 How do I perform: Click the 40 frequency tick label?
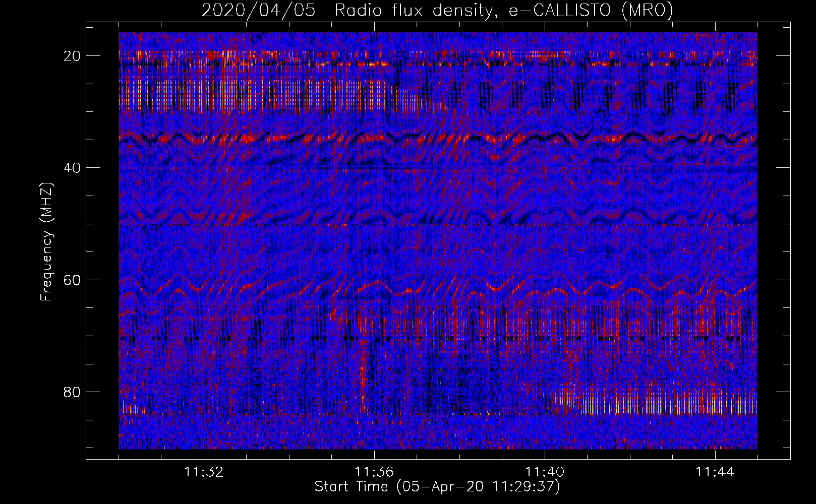(72, 167)
